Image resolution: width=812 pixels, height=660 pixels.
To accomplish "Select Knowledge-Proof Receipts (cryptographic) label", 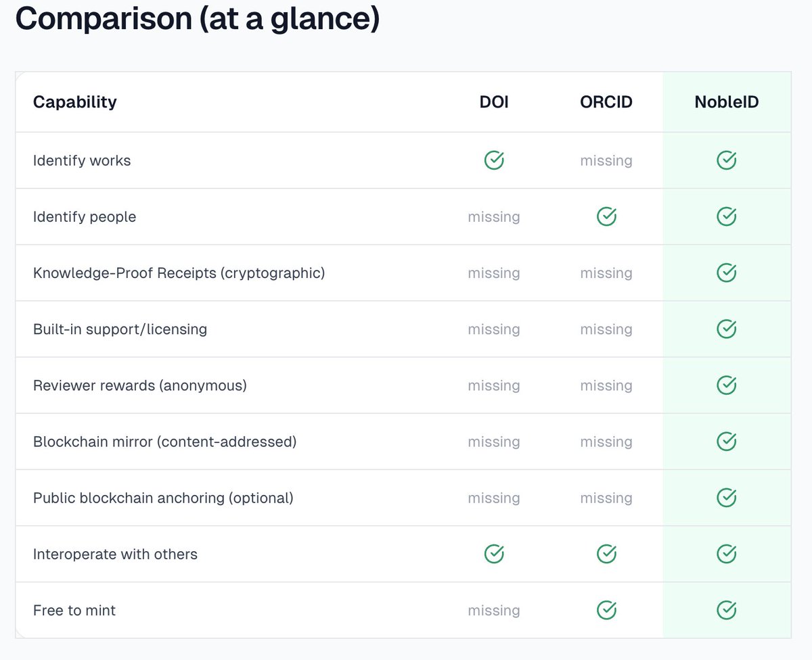I will (x=179, y=273).
